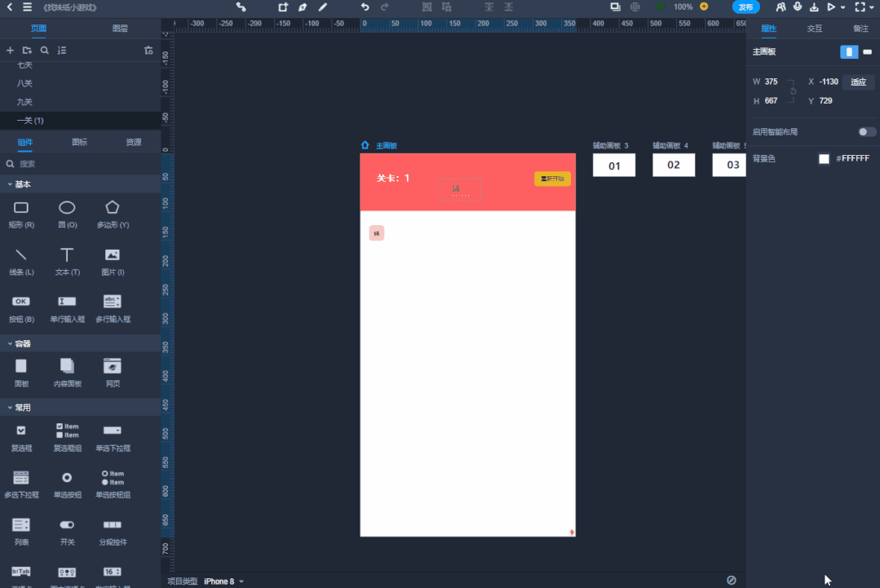This screenshot has width=880, height=588.
Task: Select auxiliary artboard 02 thumbnail
Action: tap(674, 165)
